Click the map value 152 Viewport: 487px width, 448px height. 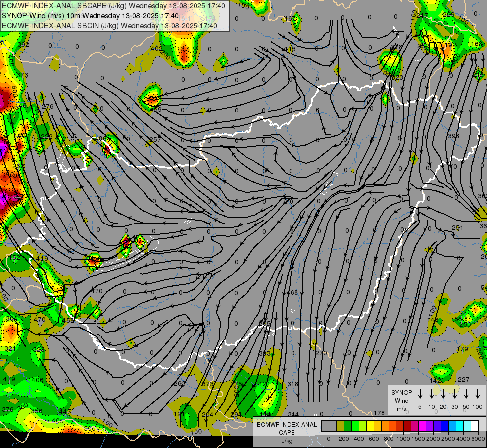point(14,258)
